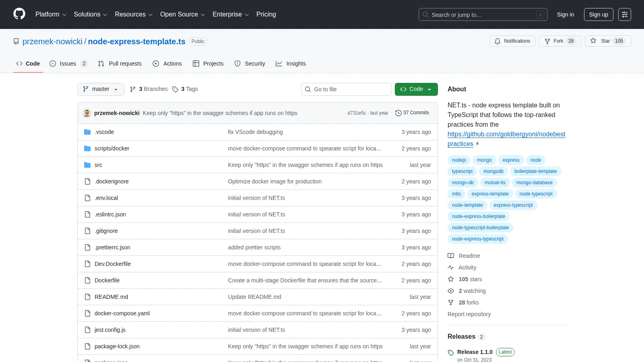The image size is (644, 362).
Task: Open the scripts/docker folder
Action: pyautogui.click(x=112, y=148)
